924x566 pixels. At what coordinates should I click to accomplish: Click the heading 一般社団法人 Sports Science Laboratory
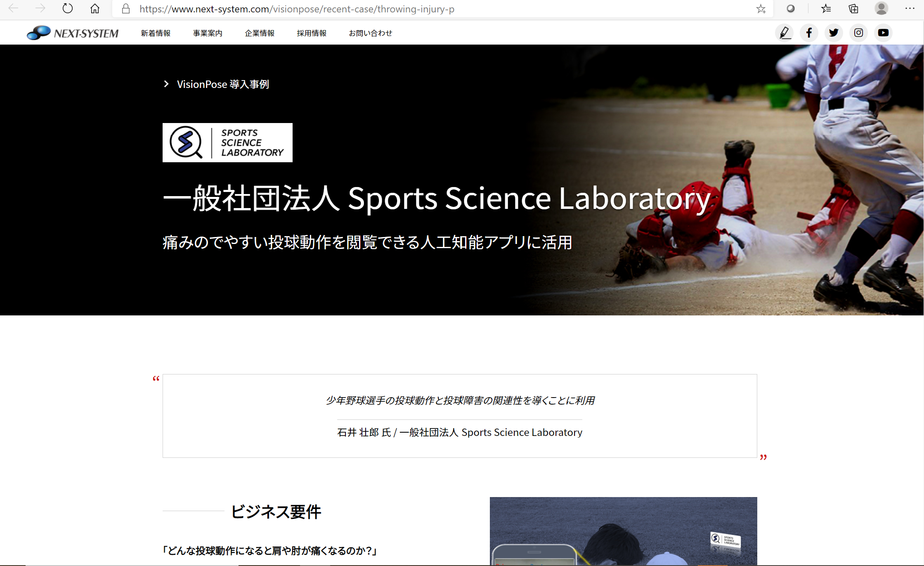tap(437, 198)
